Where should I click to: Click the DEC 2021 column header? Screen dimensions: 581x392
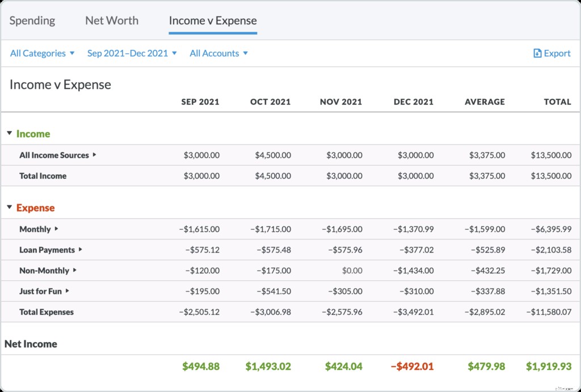pyautogui.click(x=414, y=102)
